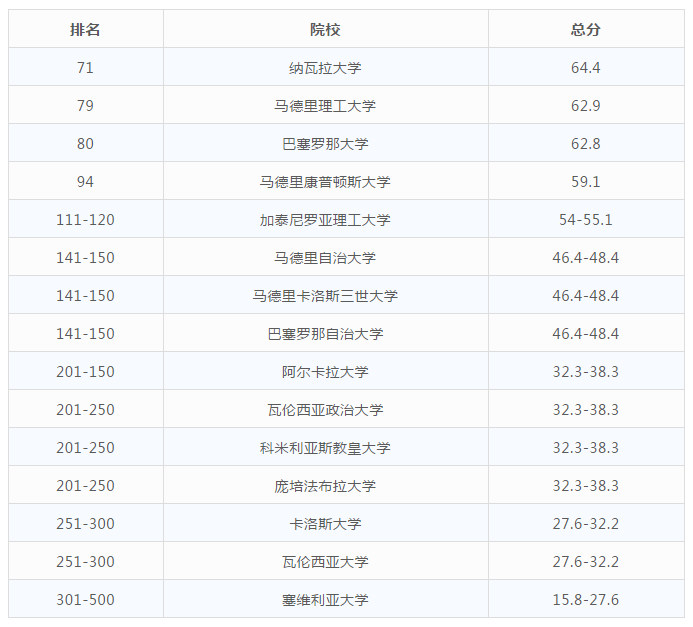Click the rank beside 科米利亚斯教皇大学
693x627 pixels.
click(x=85, y=448)
